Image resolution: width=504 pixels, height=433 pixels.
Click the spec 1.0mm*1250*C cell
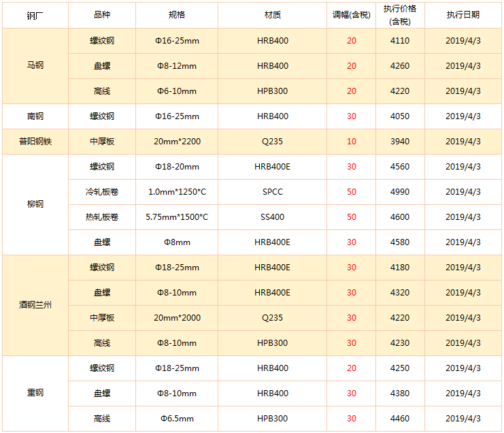[177, 192]
